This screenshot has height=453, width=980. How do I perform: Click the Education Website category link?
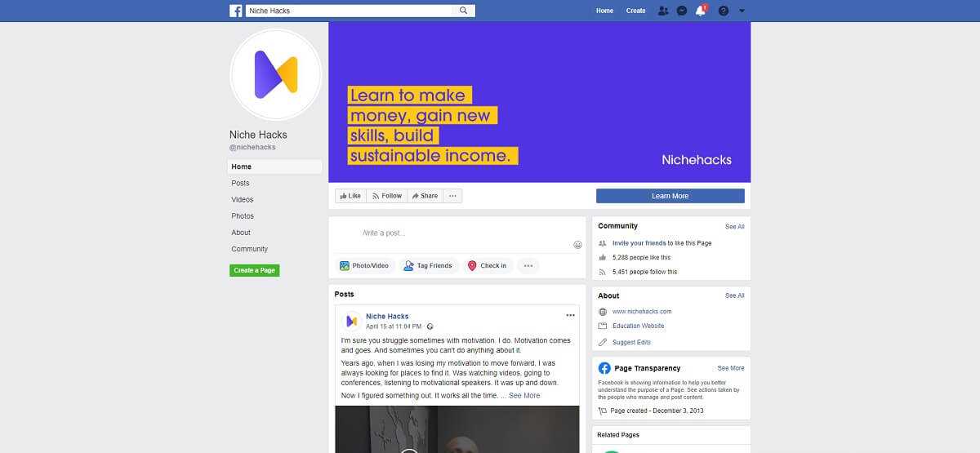639,326
